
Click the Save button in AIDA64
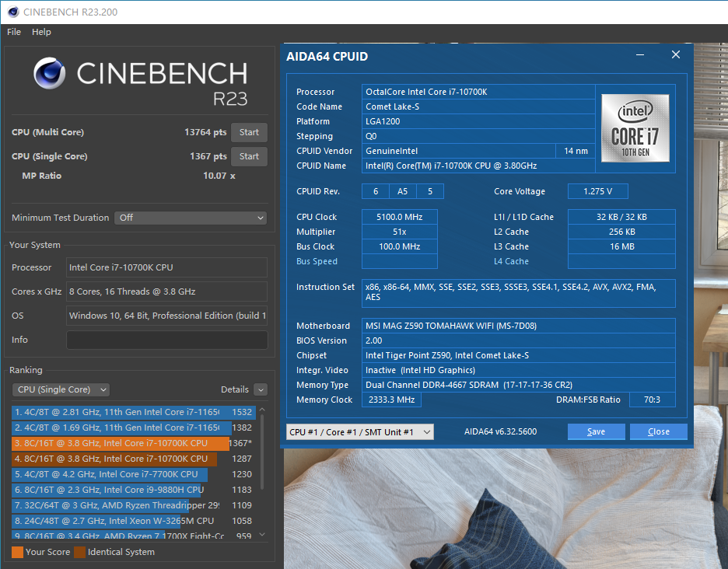click(596, 431)
